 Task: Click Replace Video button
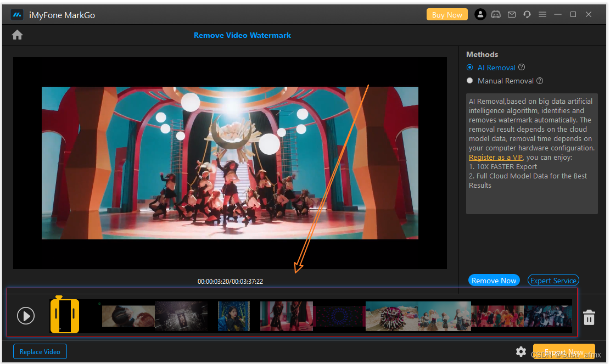40,351
